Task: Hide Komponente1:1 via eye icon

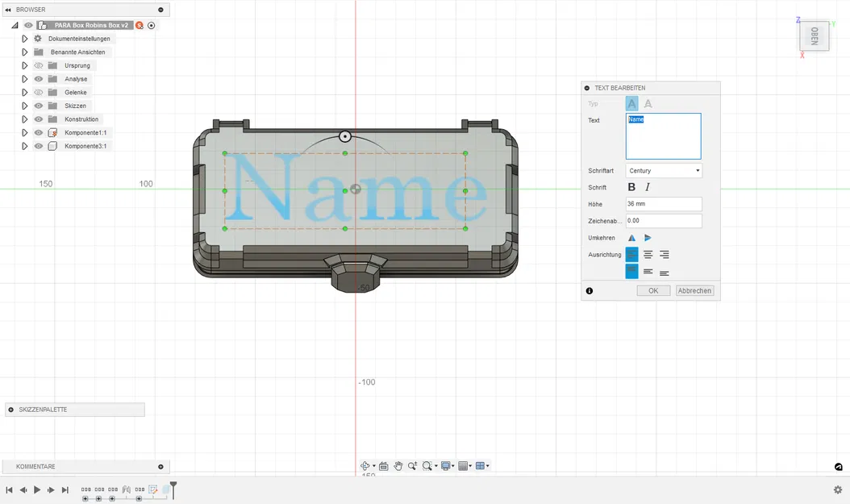Action: [39, 133]
